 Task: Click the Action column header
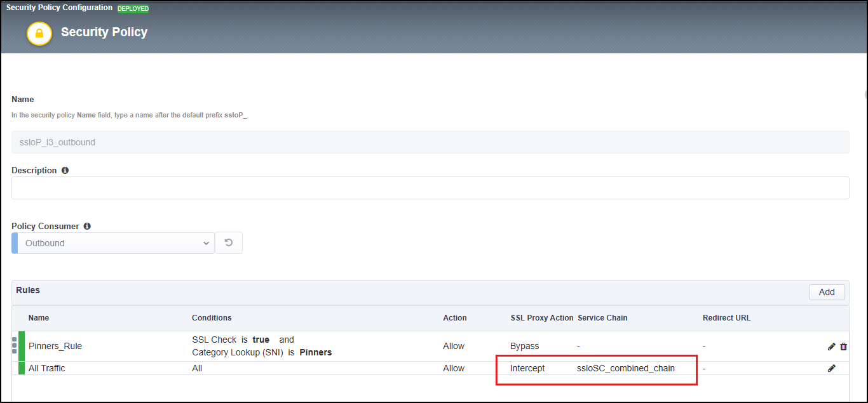[455, 318]
